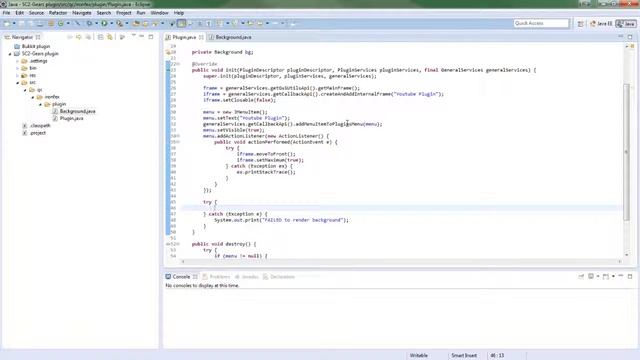The image size is (640, 360).
Task: Open the Edit menu
Action: click(19, 13)
